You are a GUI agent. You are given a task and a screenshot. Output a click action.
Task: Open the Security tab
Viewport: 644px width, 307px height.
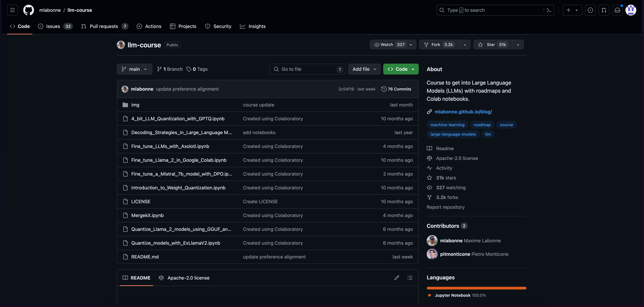point(218,26)
